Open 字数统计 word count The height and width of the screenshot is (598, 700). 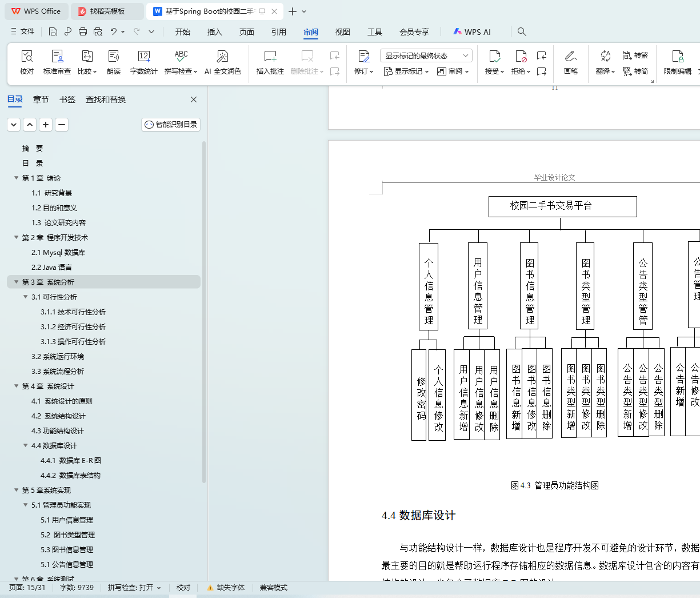(x=143, y=62)
